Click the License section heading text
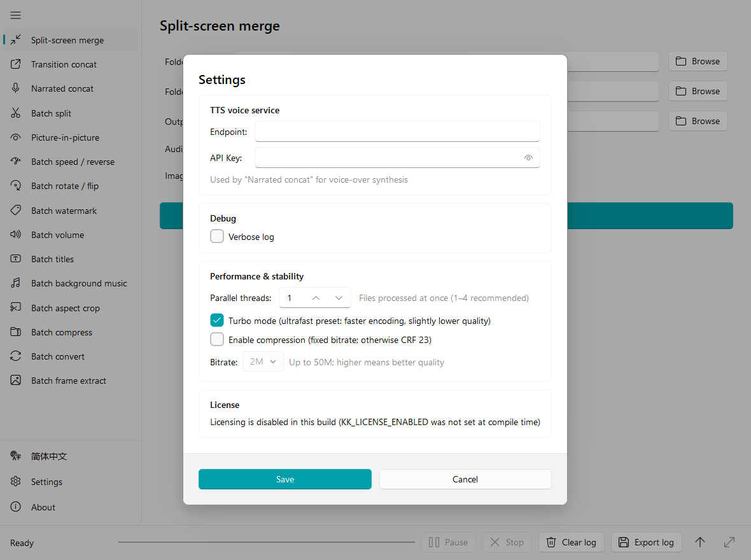751x560 pixels. click(225, 405)
